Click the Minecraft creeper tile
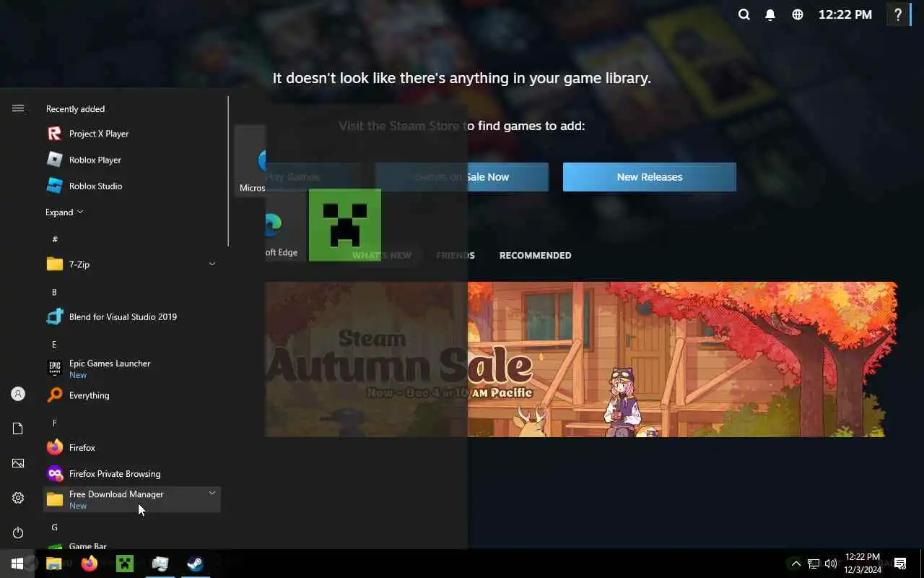The width and height of the screenshot is (924, 578). pyautogui.click(x=345, y=225)
